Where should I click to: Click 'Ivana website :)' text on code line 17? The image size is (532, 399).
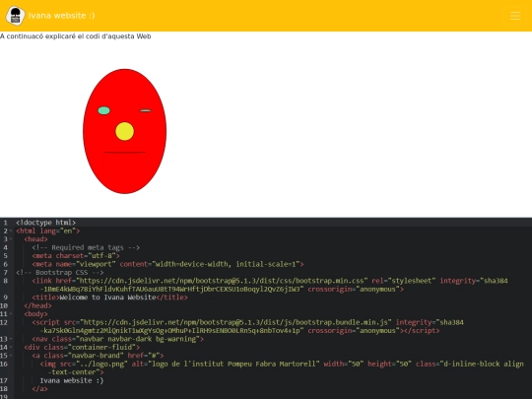click(x=72, y=380)
